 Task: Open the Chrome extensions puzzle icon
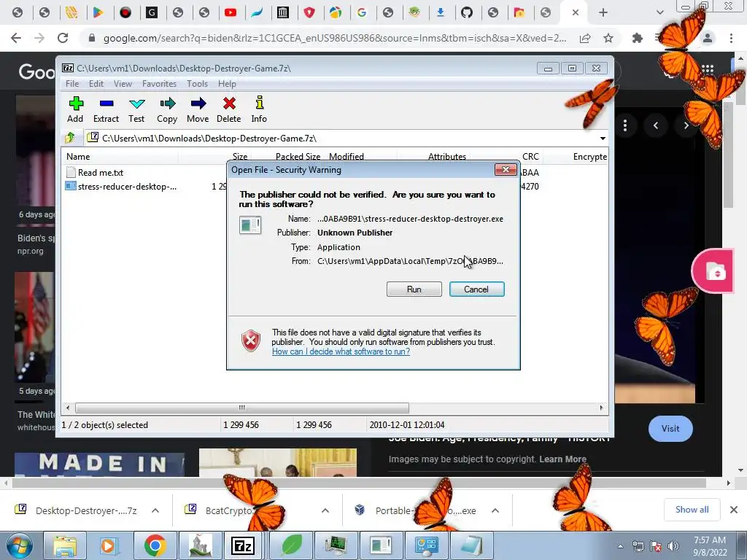pyautogui.click(x=637, y=38)
